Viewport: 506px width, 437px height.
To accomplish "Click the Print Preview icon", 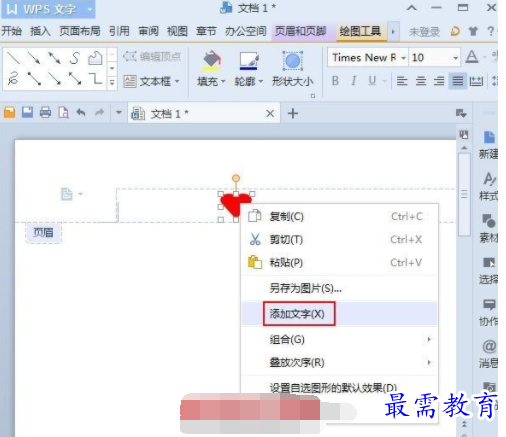I will click(x=63, y=113).
